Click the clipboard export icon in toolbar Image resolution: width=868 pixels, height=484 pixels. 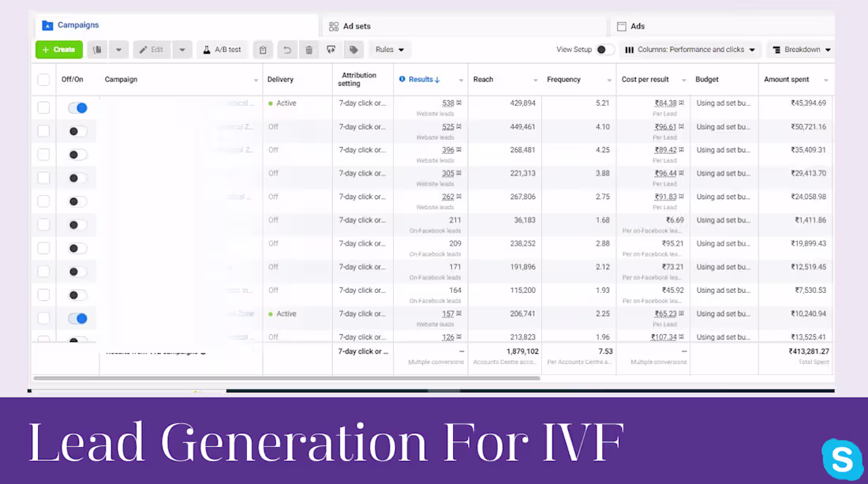(263, 50)
